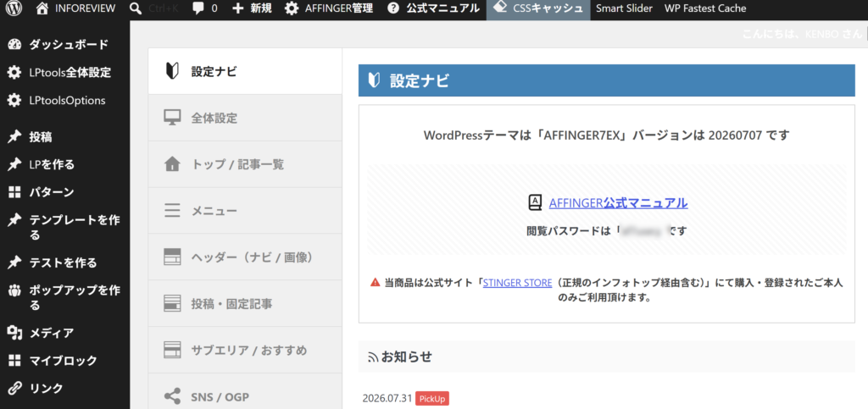
Task: Open the 投稿・固定記事 tab
Action: pyautogui.click(x=245, y=303)
